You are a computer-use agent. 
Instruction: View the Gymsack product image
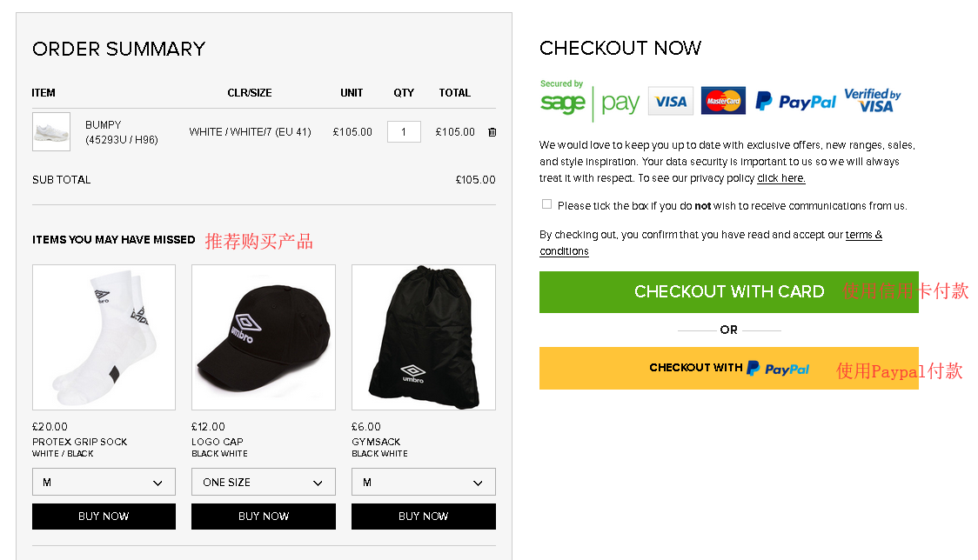(424, 337)
